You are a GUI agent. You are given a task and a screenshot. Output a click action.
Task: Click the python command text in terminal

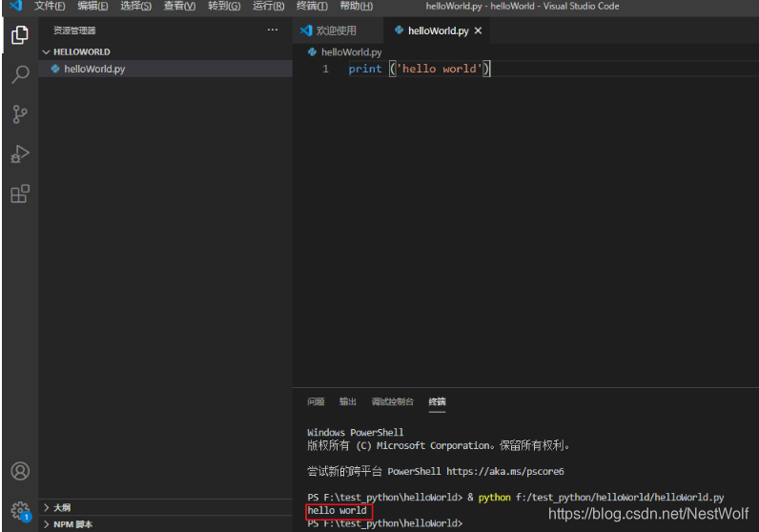click(x=494, y=497)
